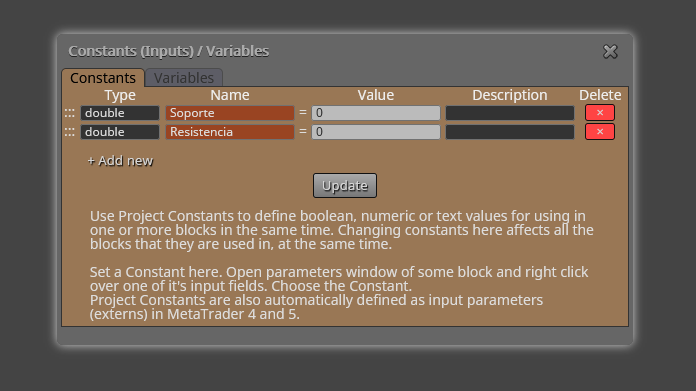Click the value field for Soporte
This screenshot has height=391, width=696.
coord(376,113)
